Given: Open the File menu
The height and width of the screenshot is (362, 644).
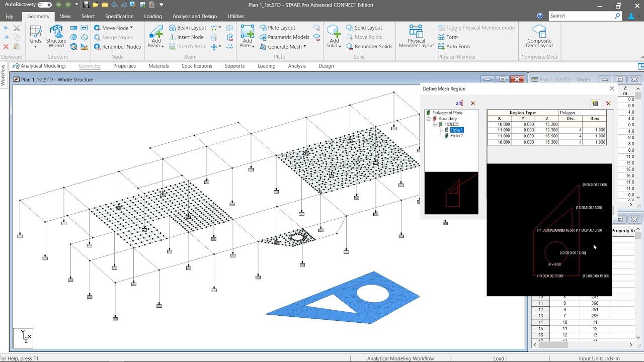Looking at the screenshot, I should (x=10, y=16).
